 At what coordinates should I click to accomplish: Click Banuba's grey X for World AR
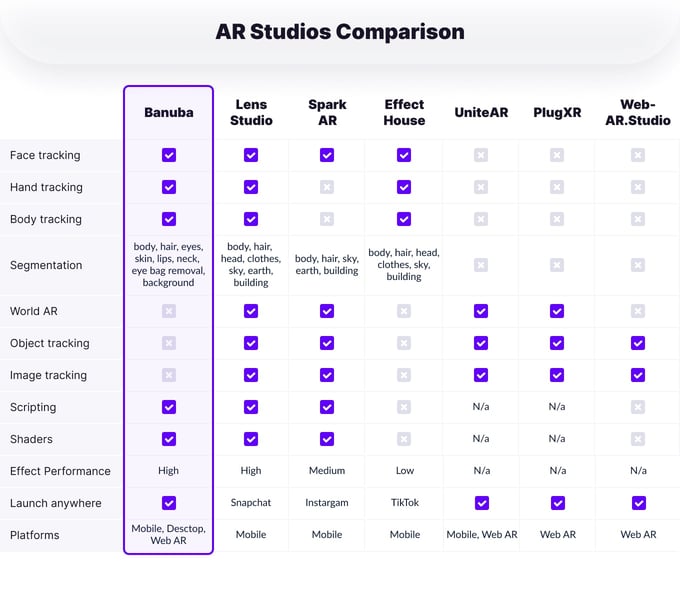click(169, 311)
